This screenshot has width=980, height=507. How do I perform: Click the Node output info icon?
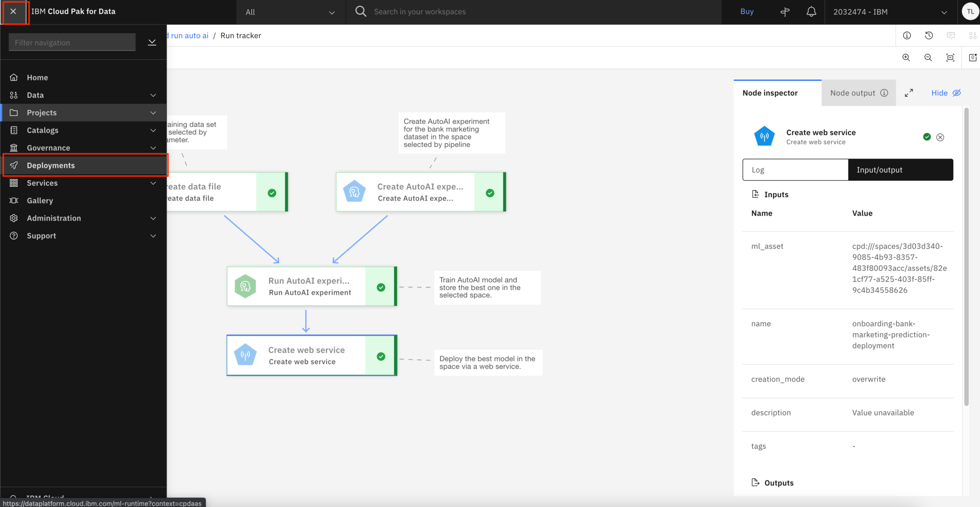(x=884, y=93)
